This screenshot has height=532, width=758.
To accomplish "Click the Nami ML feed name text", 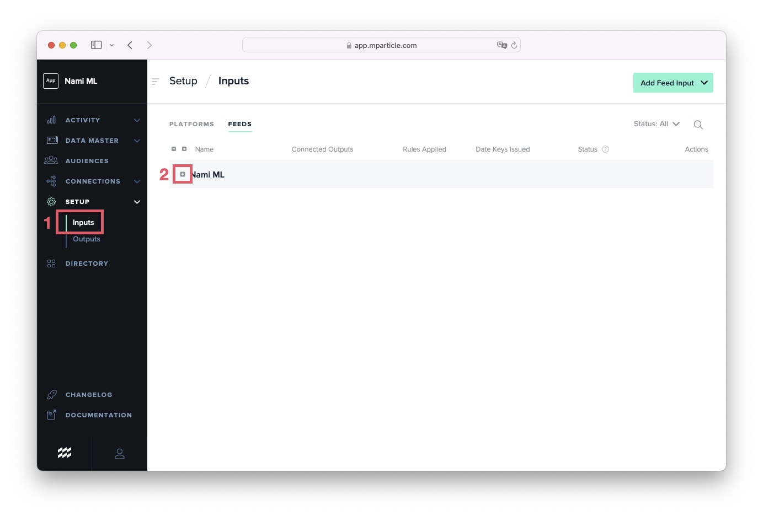I will coord(208,174).
